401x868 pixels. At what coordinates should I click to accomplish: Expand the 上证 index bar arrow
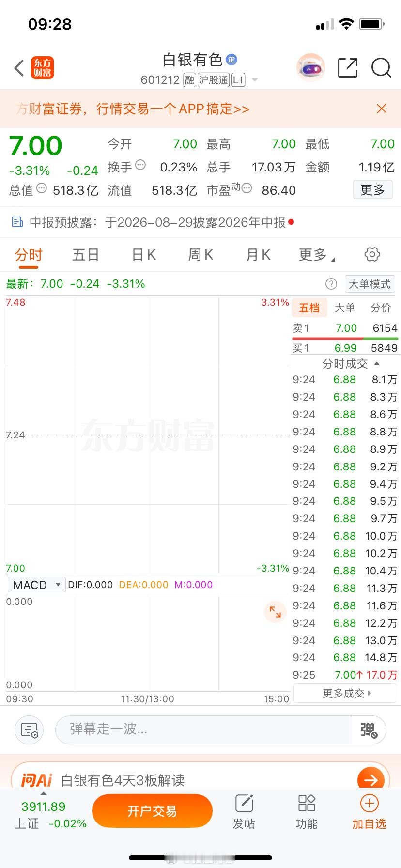click(x=43, y=793)
